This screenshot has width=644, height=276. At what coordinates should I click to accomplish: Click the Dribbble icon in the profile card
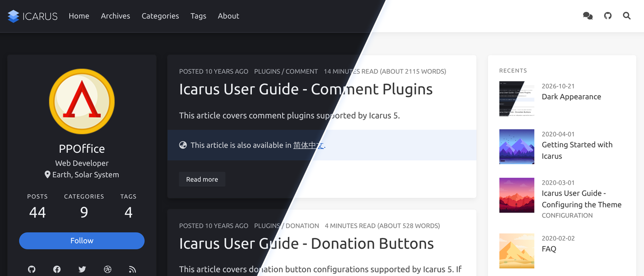click(x=108, y=269)
